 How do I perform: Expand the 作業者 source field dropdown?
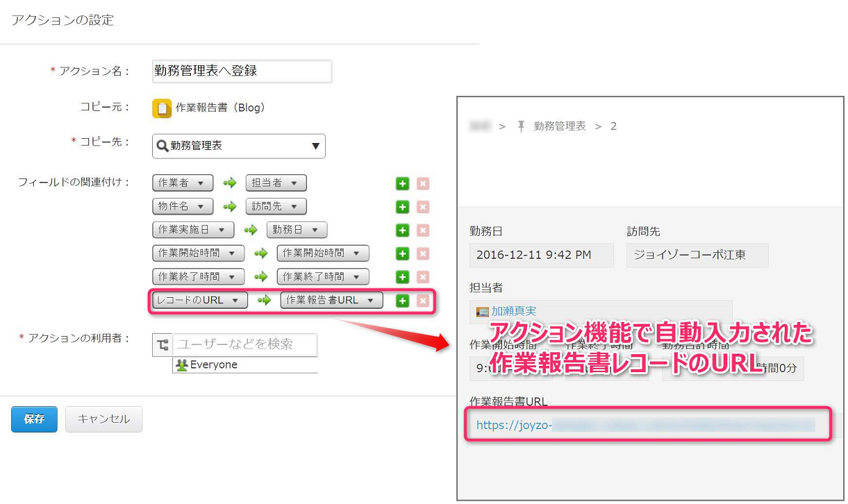(x=183, y=183)
